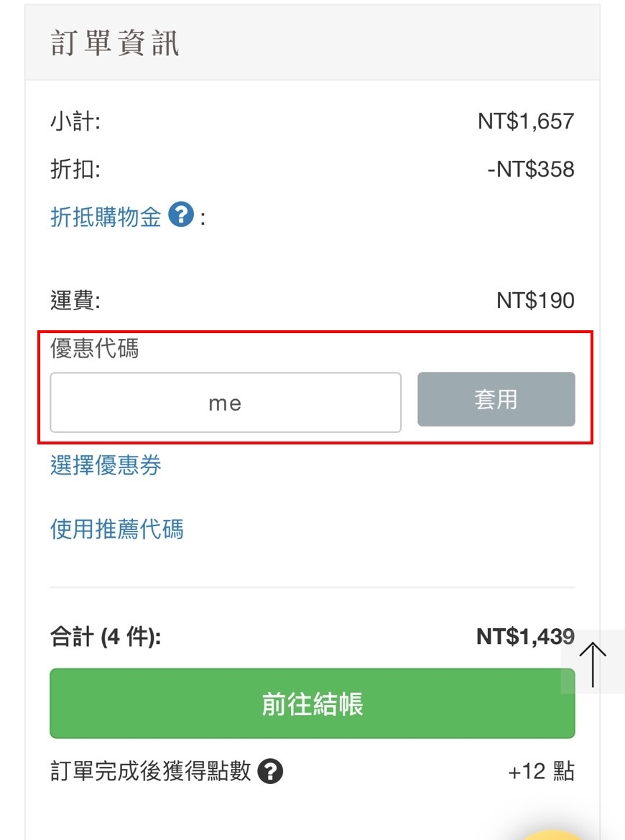Viewport: 625px width, 840px height.
Task: Click the 折扣 label
Action: pos(75,169)
